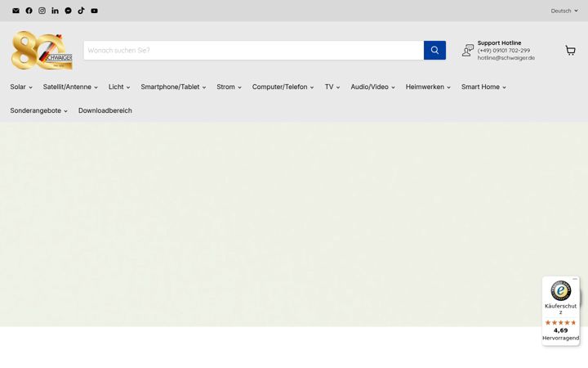The width and height of the screenshot is (588, 368).
Task: Open the shopping cart
Action: 570,51
